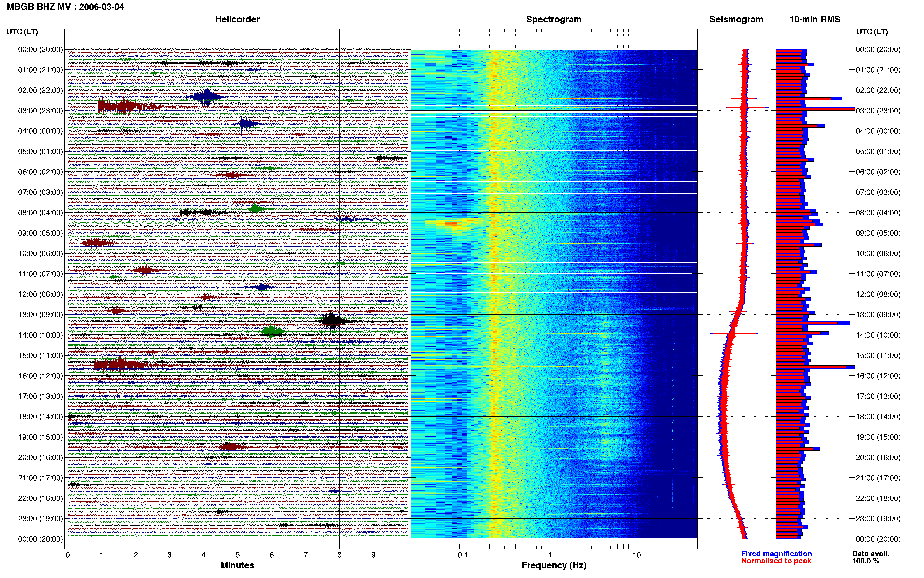Select the Helicorder panel heading
The width and height of the screenshot is (924, 578).
click(x=237, y=20)
